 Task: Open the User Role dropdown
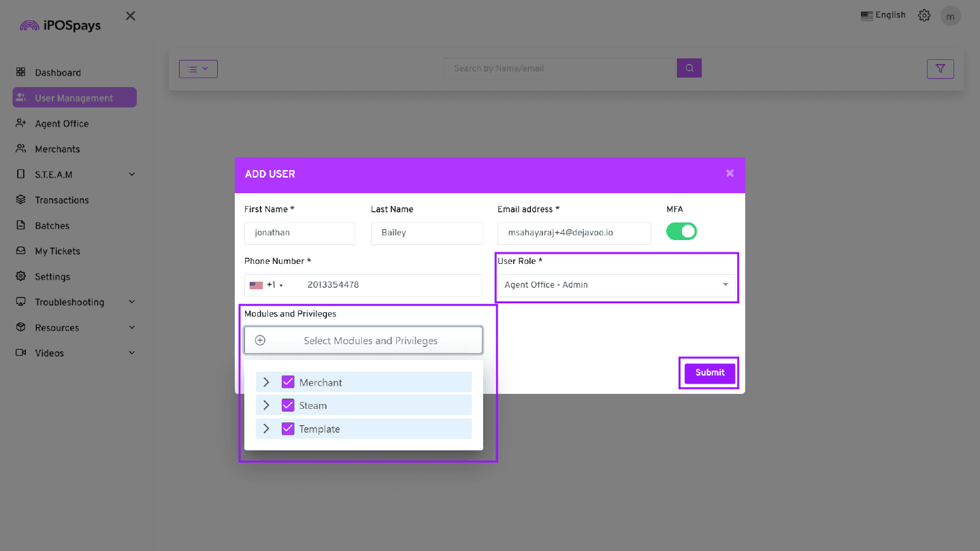click(x=616, y=285)
